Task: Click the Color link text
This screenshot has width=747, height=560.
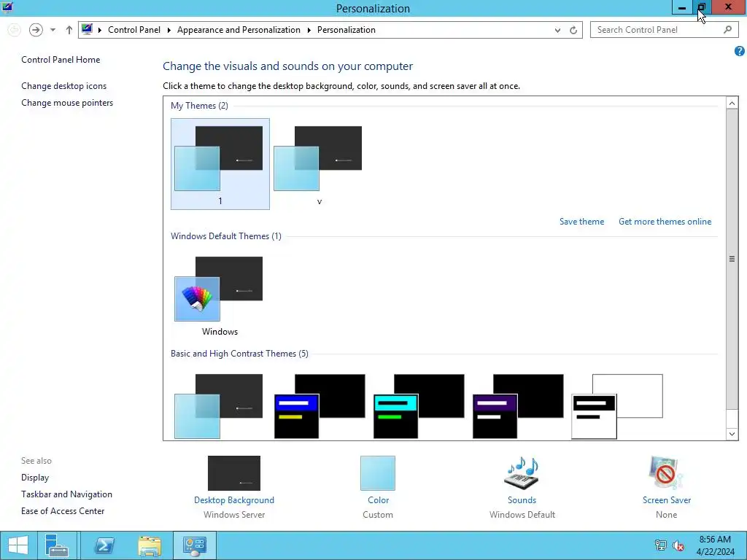Action: 379,500
